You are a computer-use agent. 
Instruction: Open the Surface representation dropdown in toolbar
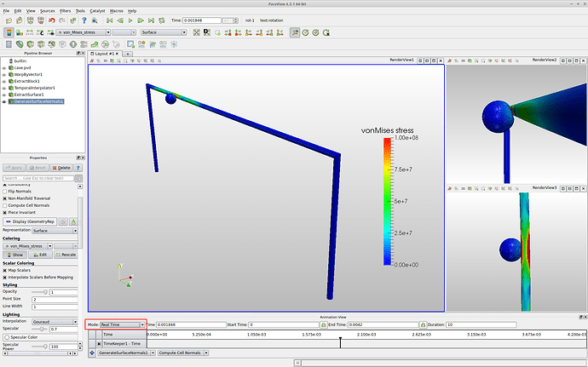[x=164, y=32]
